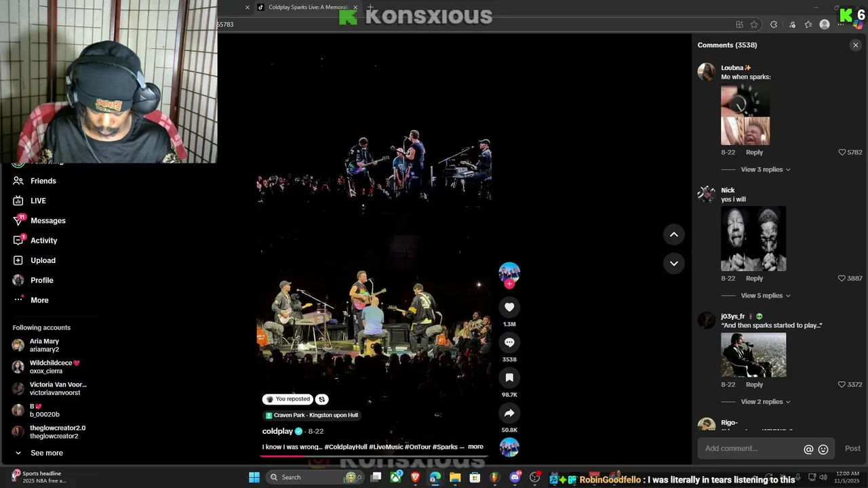Click #ColdplayHull hashtag in caption
This screenshot has width=868, height=488.
tap(346, 447)
